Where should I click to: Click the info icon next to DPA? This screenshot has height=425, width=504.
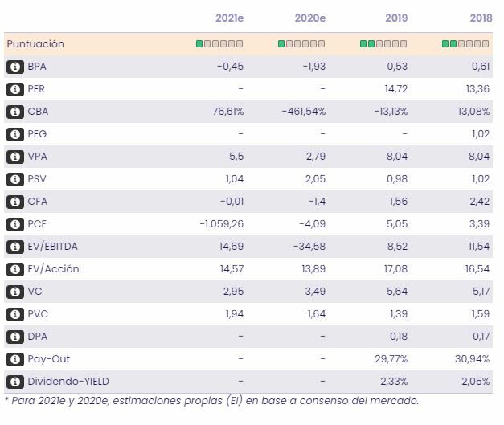tap(14, 337)
